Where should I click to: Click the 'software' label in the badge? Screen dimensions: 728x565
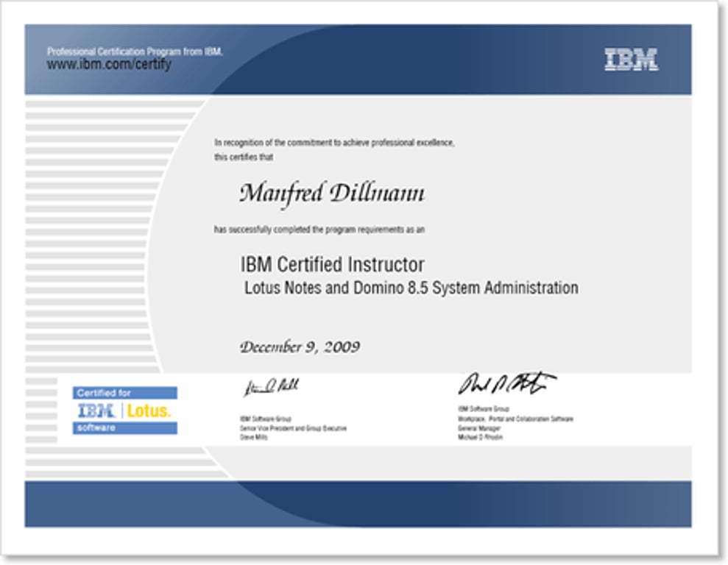pos(125,427)
